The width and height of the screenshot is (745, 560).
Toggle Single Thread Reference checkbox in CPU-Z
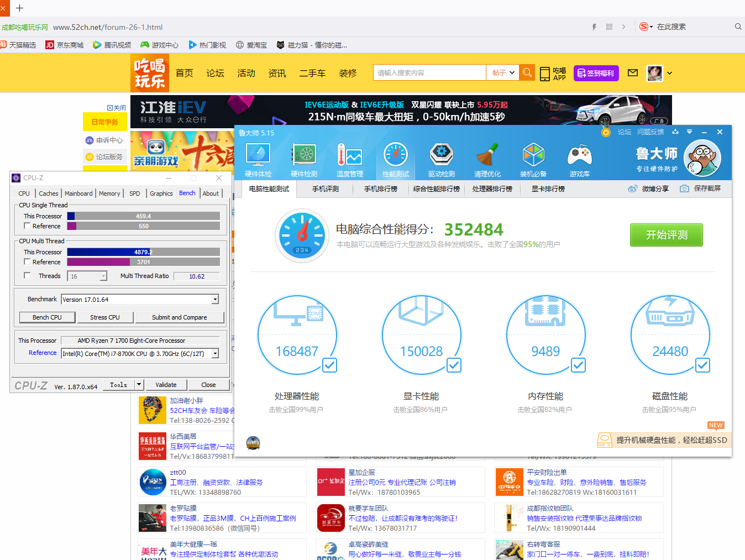click(27, 226)
